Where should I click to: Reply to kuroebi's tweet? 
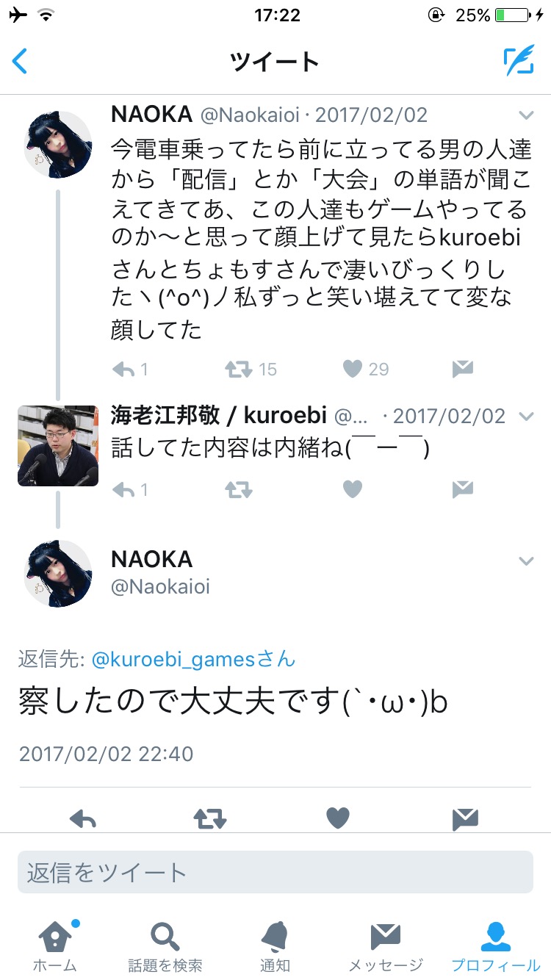(x=123, y=489)
